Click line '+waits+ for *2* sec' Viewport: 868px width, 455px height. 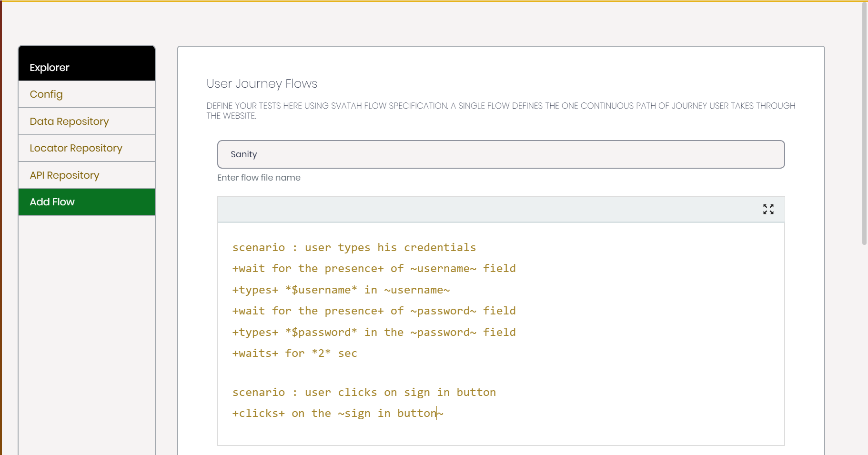click(295, 354)
